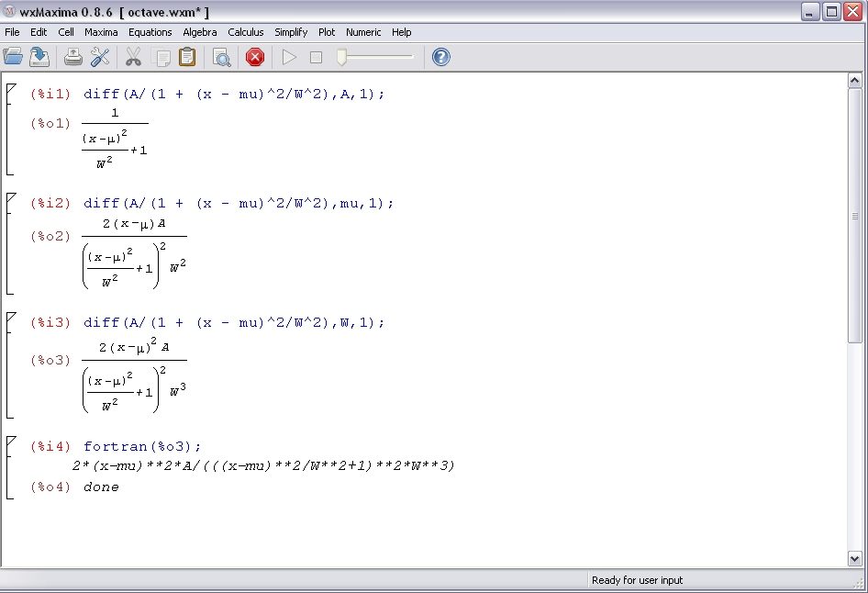Click the scrollbar up arrow
This screenshot has width=868, height=593.
[x=854, y=81]
